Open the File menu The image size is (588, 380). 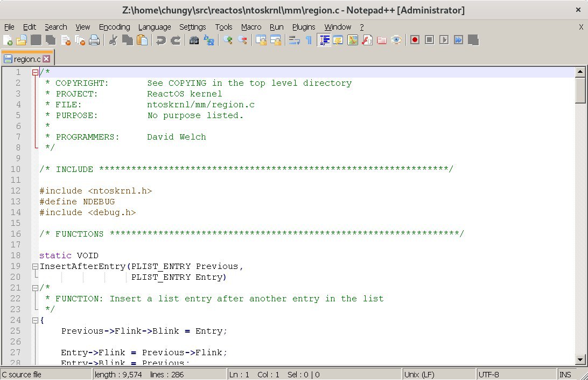point(9,27)
